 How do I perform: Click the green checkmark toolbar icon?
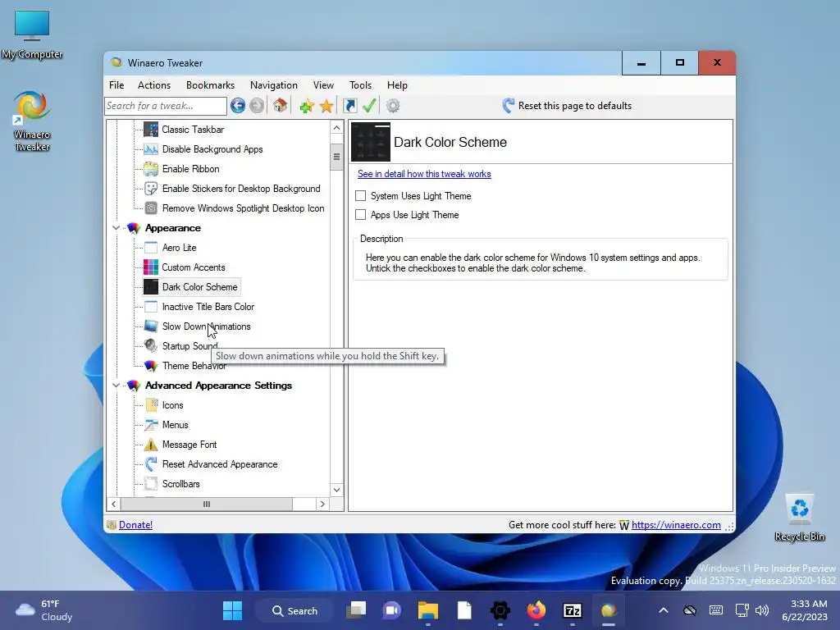369,106
